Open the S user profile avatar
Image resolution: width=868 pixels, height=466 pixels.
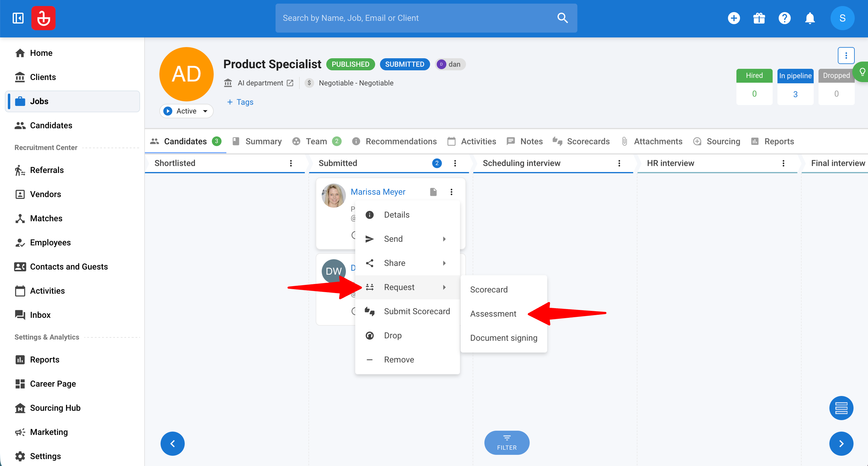pyautogui.click(x=842, y=18)
